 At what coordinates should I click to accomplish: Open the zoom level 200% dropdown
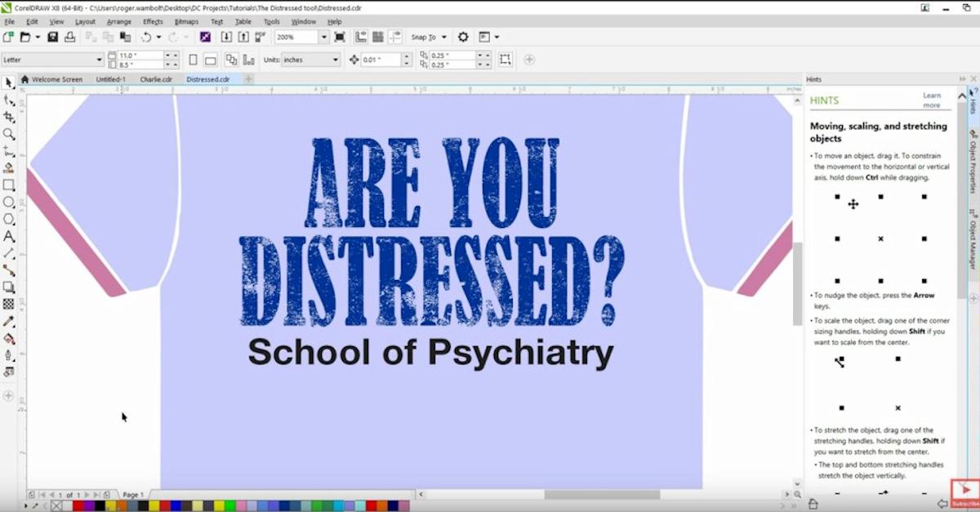(x=323, y=38)
